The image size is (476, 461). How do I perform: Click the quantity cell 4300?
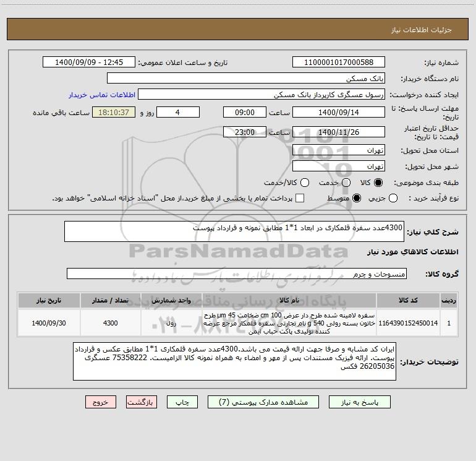tap(110, 323)
